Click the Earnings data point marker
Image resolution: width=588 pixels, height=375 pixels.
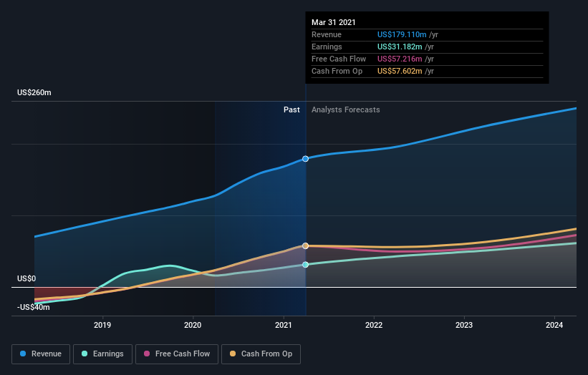point(305,265)
